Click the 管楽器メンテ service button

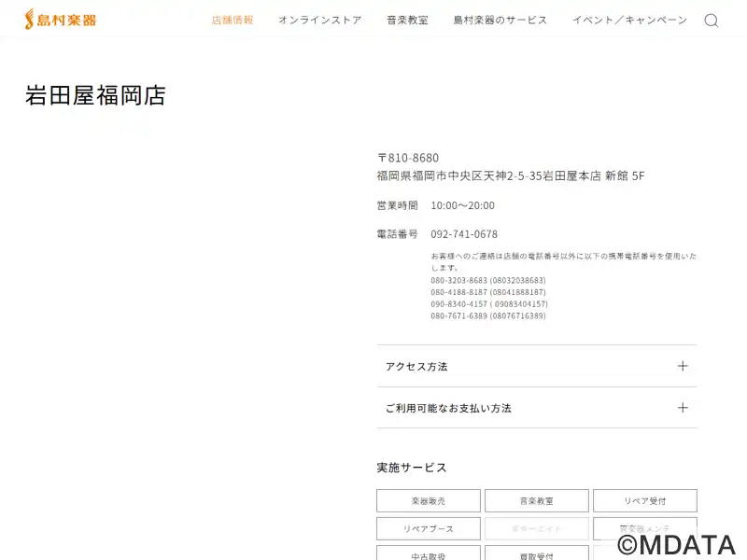(x=645, y=528)
